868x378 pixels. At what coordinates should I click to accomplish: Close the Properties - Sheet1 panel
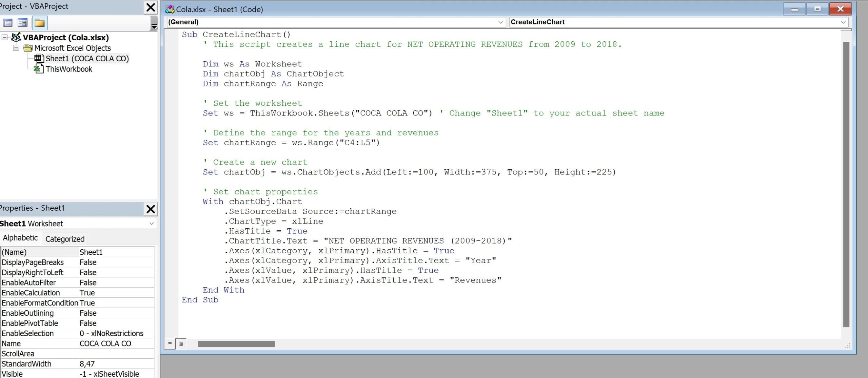pyautogui.click(x=150, y=209)
